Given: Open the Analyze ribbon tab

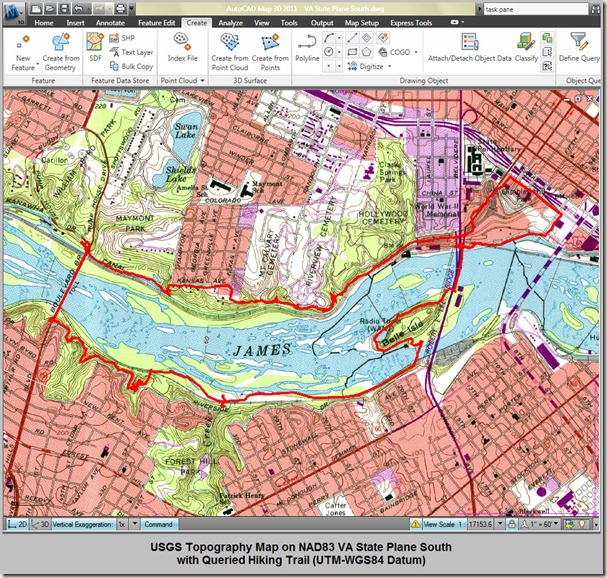Looking at the screenshot, I should point(230,23).
